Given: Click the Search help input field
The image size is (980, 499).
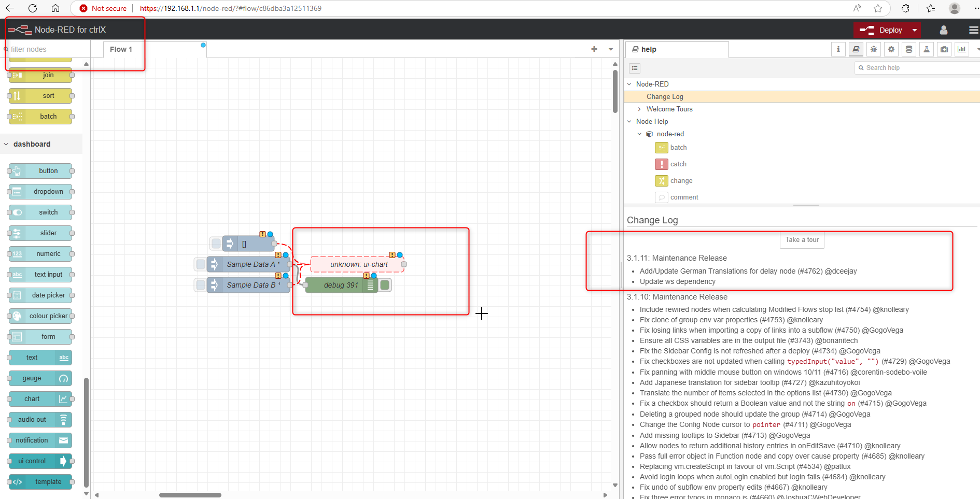Looking at the screenshot, I should tap(917, 68).
